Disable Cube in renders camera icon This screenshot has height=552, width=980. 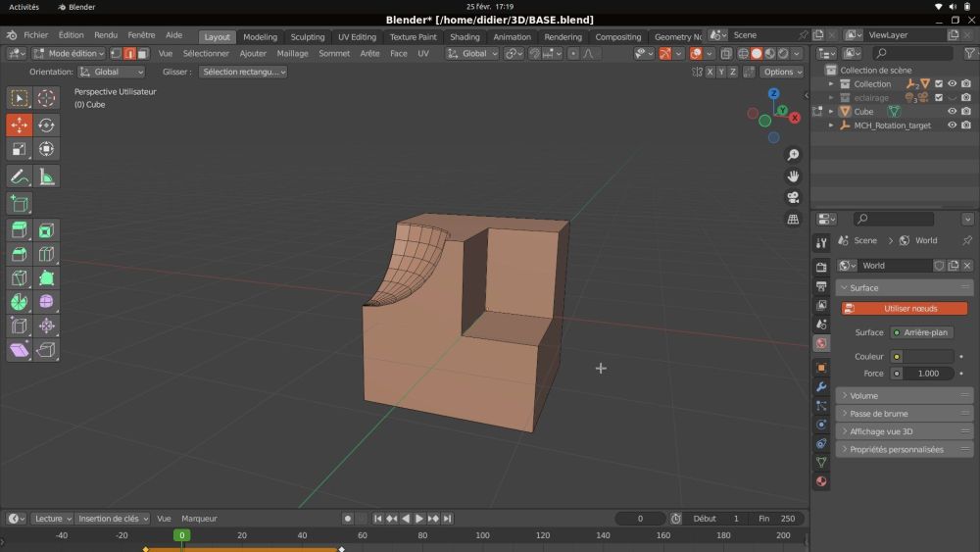coord(966,111)
